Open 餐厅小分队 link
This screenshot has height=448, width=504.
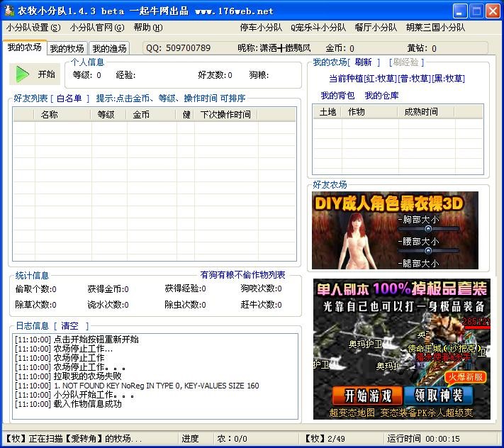pos(376,28)
